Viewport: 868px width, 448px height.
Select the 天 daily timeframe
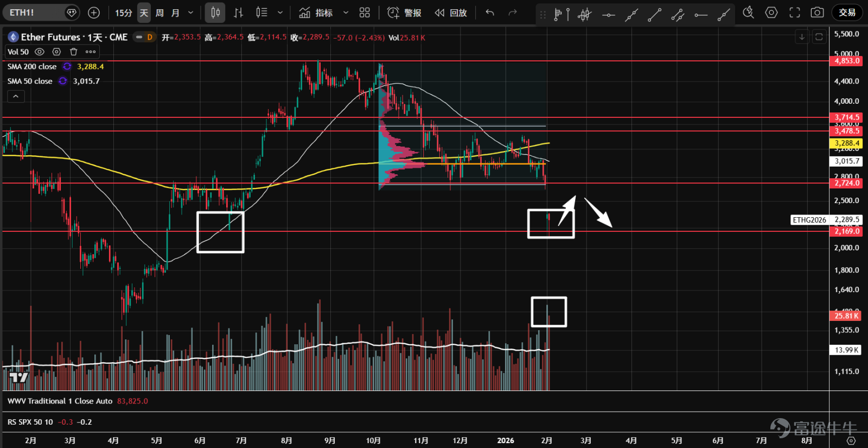pyautogui.click(x=144, y=12)
